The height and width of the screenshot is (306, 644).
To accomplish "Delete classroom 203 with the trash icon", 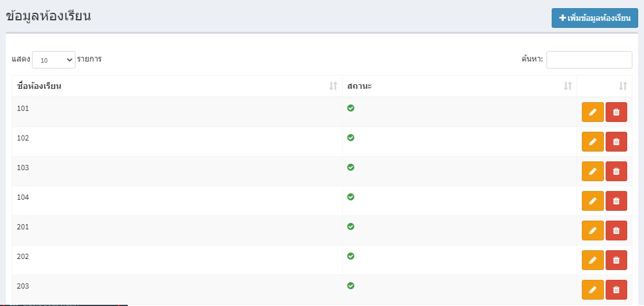I will coord(616,290).
